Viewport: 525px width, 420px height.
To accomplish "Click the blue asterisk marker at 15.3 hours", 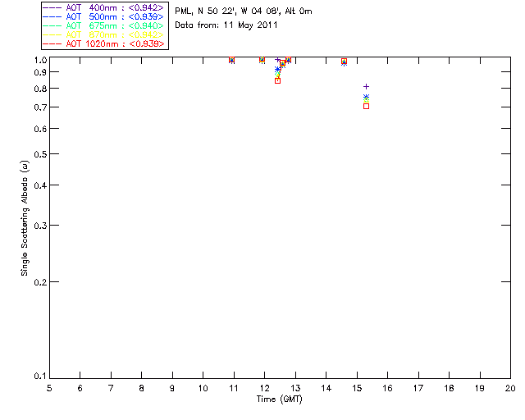I will pyautogui.click(x=367, y=97).
